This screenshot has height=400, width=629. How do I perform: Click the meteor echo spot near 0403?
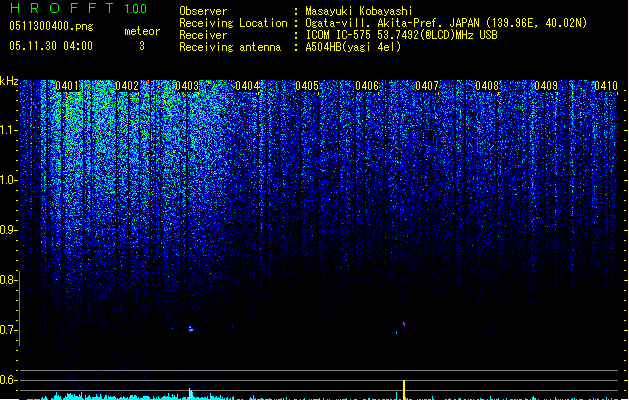[x=191, y=329]
